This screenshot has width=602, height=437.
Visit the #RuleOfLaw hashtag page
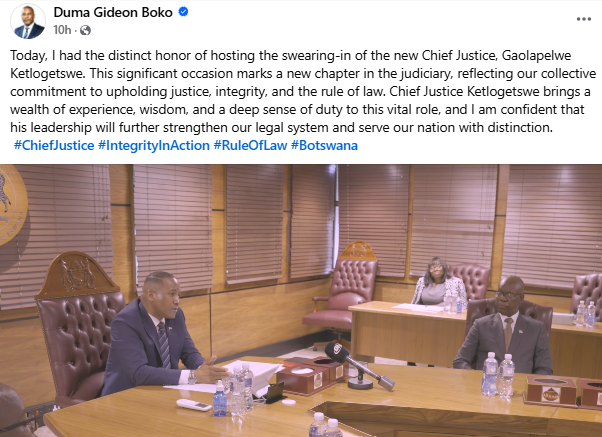click(x=250, y=146)
